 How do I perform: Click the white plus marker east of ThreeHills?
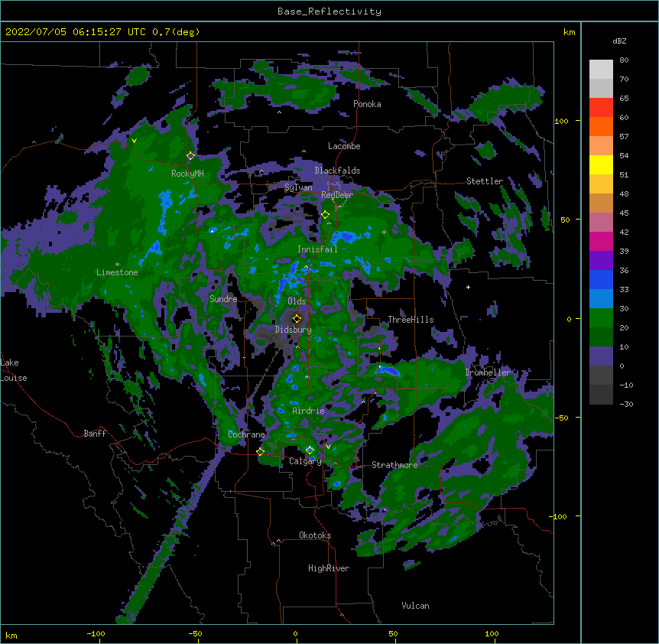(468, 287)
